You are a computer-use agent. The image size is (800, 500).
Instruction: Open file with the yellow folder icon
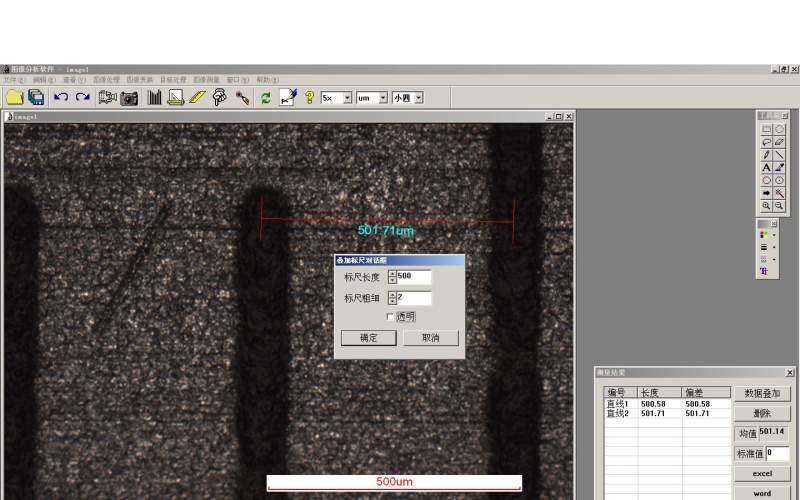pos(15,97)
